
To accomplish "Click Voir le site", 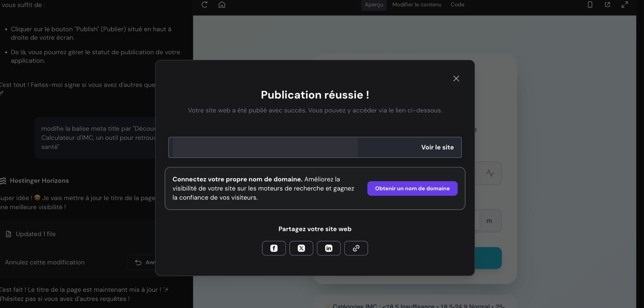I will pos(437,147).
